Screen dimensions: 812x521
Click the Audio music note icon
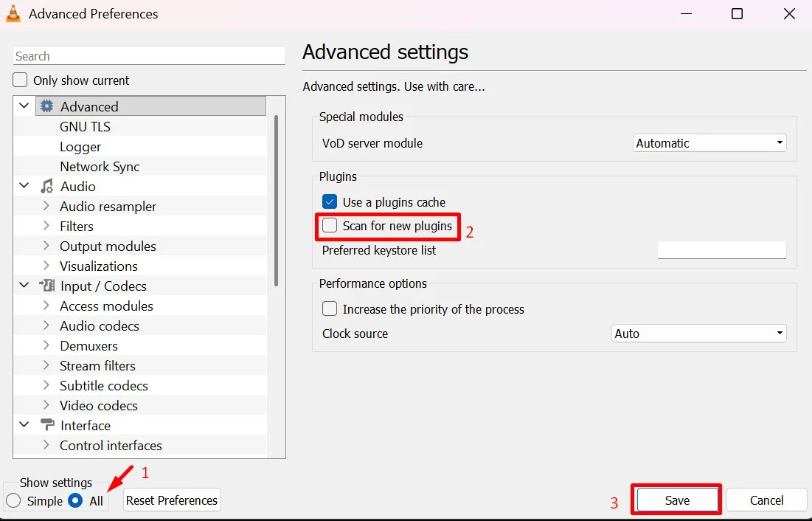[46, 186]
